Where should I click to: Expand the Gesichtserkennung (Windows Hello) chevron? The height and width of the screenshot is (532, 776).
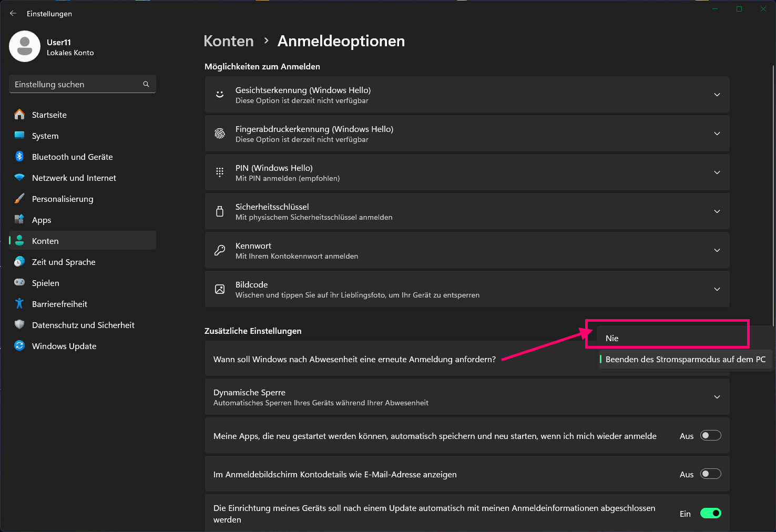pyautogui.click(x=717, y=95)
